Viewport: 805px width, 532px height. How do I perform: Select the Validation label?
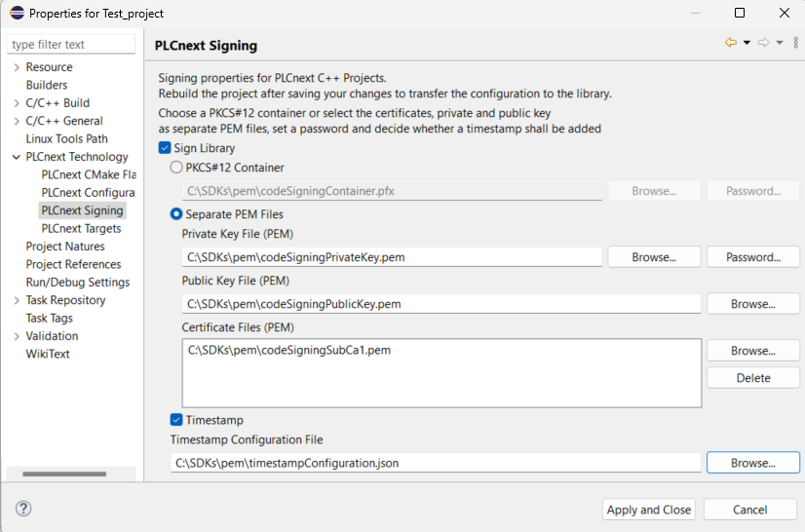click(x=52, y=336)
